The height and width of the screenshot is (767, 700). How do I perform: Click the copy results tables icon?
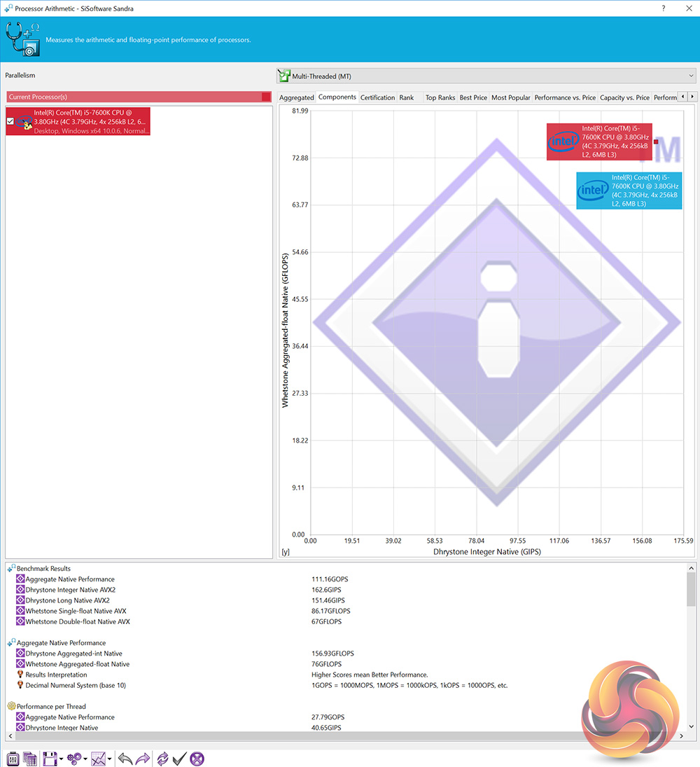coord(30,759)
